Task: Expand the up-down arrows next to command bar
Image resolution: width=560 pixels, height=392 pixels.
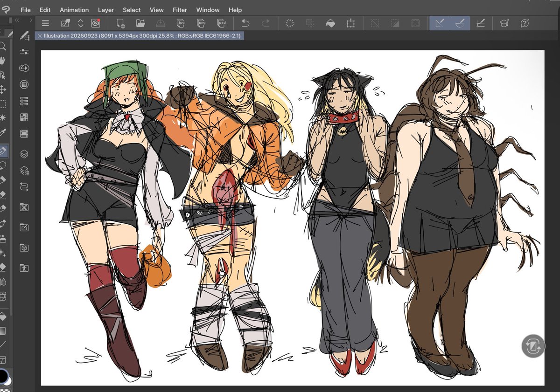Action: pos(80,23)
